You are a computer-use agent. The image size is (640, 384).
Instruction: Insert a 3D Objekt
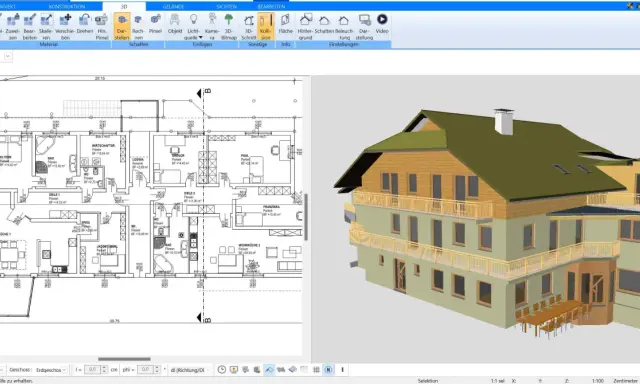click(x=175, y=24)
